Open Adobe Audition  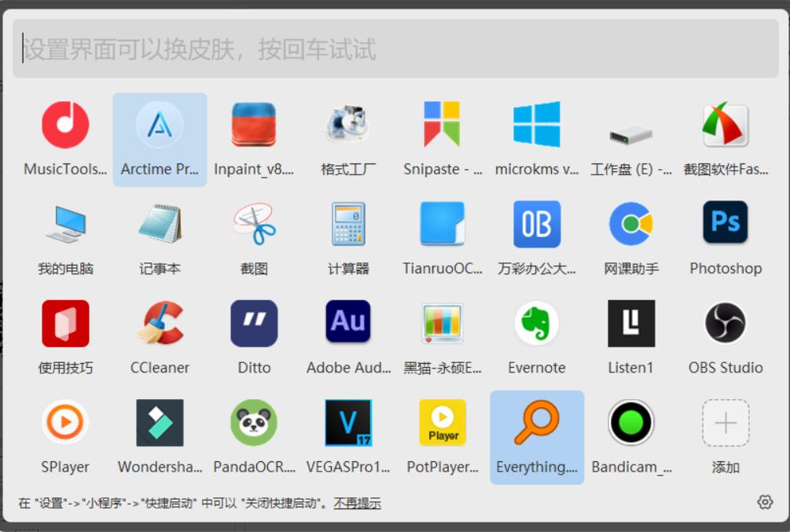347,332
